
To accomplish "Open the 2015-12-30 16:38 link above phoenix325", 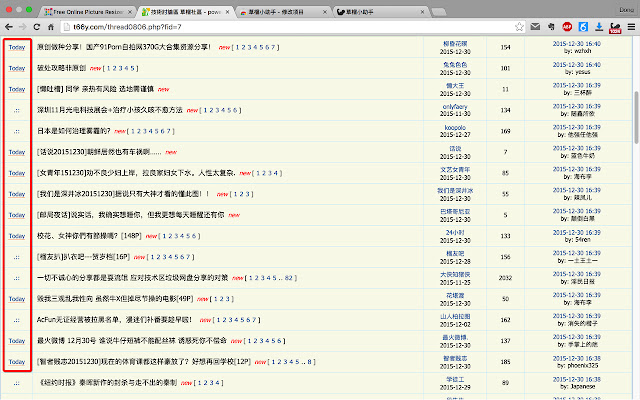I will coord(577,358).
